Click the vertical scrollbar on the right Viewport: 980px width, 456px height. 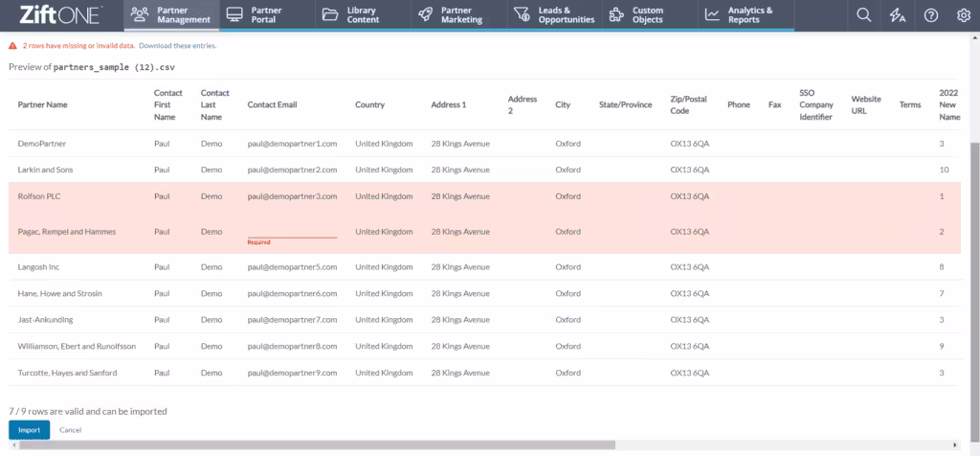[974, 239]
